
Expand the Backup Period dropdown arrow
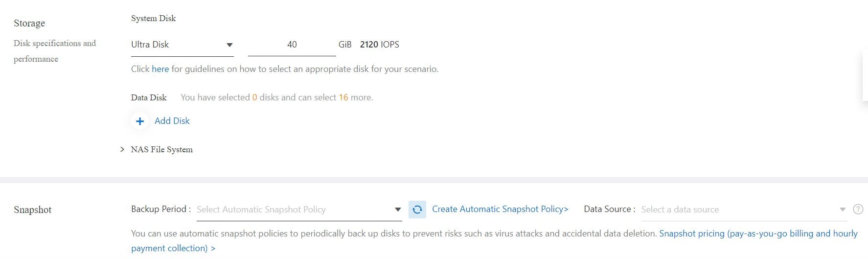click(x=398, y=210)
